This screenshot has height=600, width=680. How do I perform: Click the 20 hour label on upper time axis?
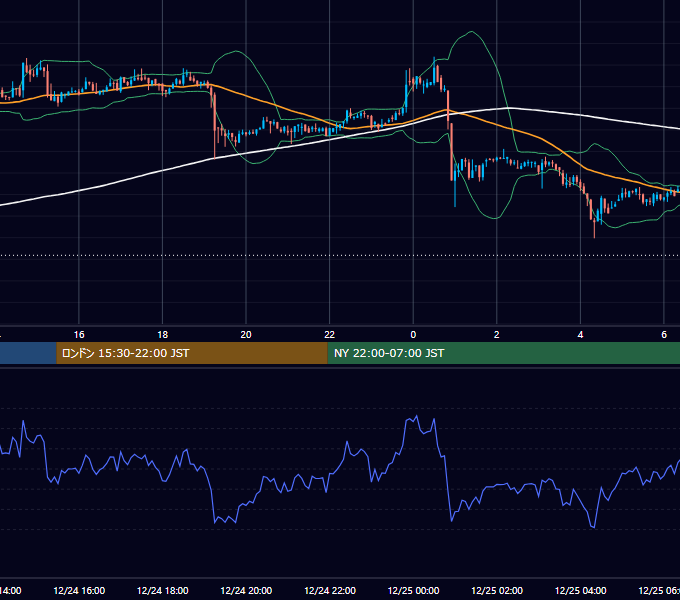(246, 335)
